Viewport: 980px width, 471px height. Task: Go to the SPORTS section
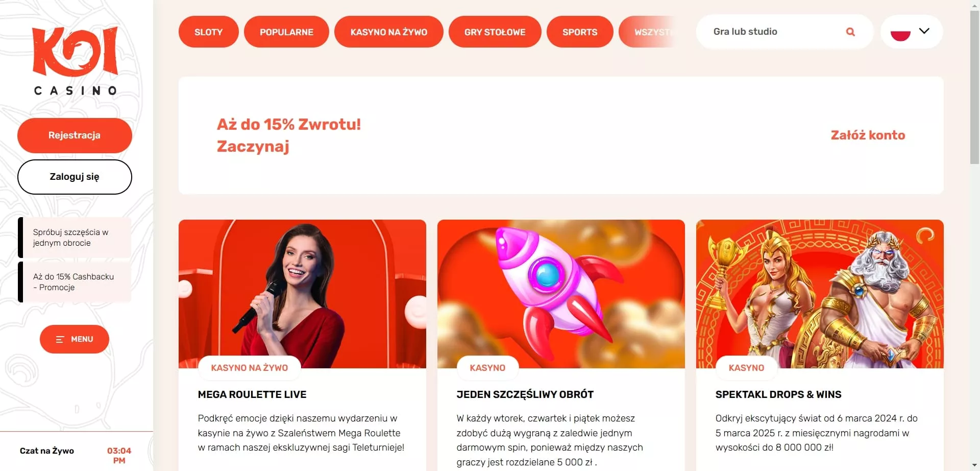pyautogui.click(x=580, y=32)
